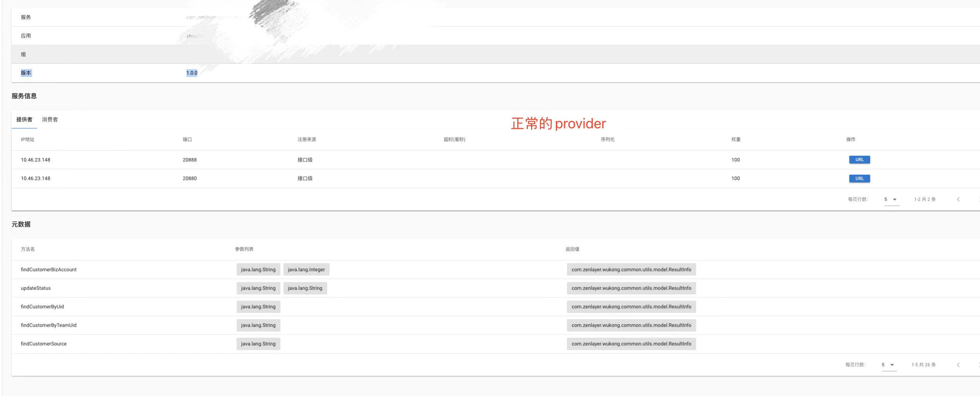Click the 参数列表 column header
The height and width of the screenshot is (396, 980).
click(244, 249)
